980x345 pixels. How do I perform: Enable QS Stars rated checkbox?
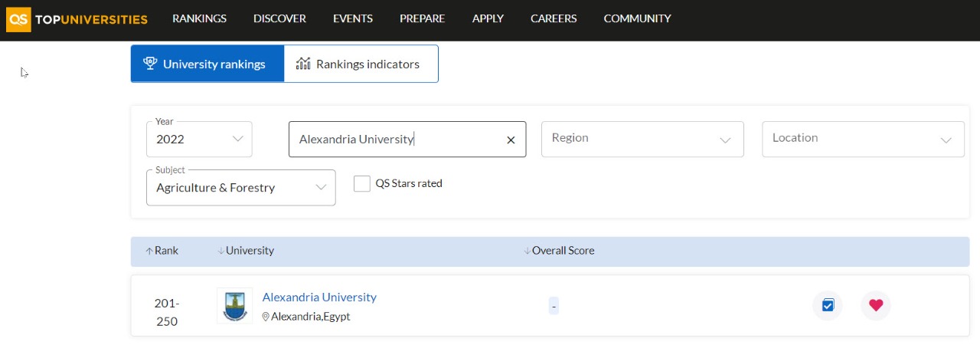(x=362, y=184)
